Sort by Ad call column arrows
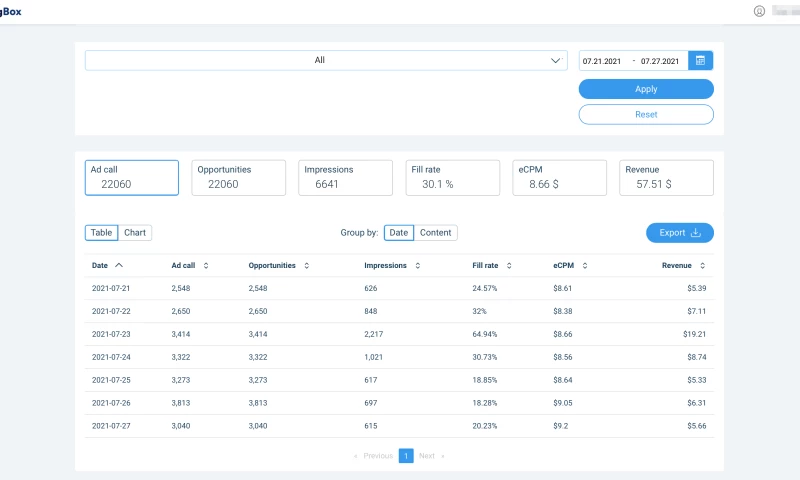The image size is (800, 480). pyautogui.click(x=205, y=266)
